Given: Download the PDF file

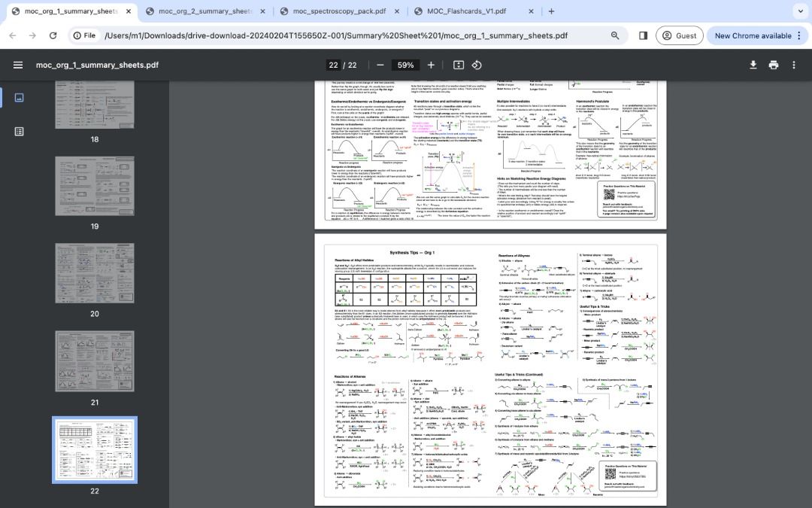Looking at the screenshot, I should (753, 65).
